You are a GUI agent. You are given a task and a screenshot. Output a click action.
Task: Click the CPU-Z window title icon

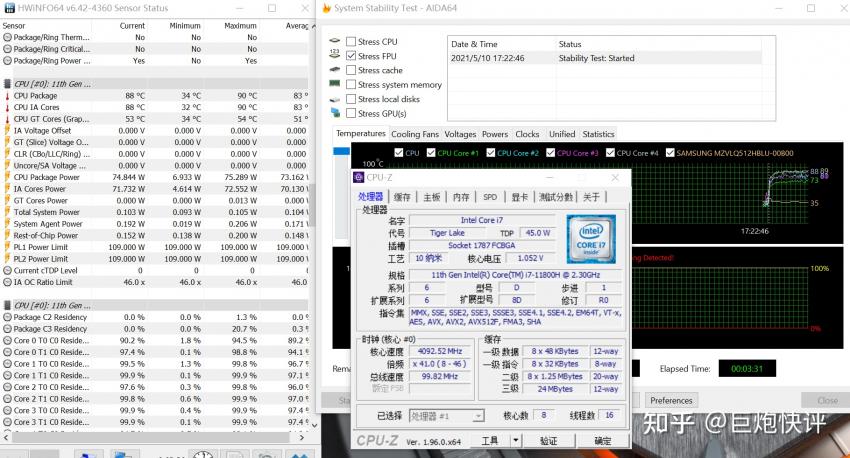pyautogui.click(x=358, y=177)
